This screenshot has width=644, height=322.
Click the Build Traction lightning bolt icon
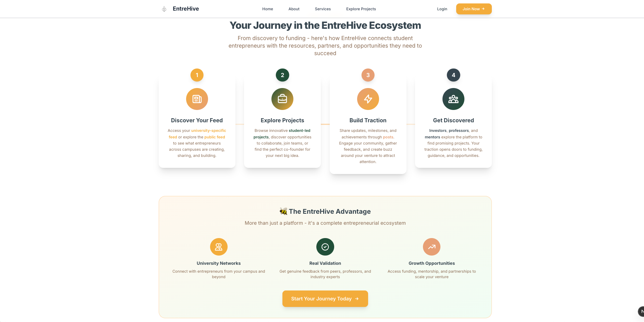368,99
